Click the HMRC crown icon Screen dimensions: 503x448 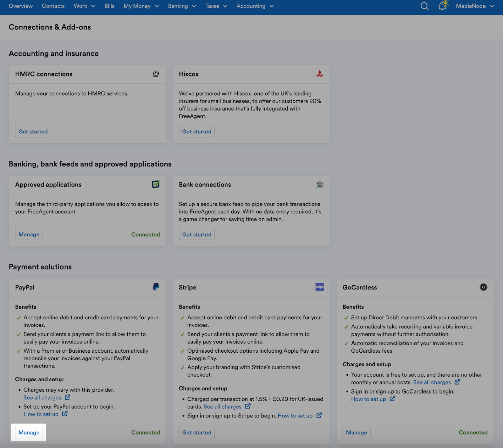(x=156, y=74)
